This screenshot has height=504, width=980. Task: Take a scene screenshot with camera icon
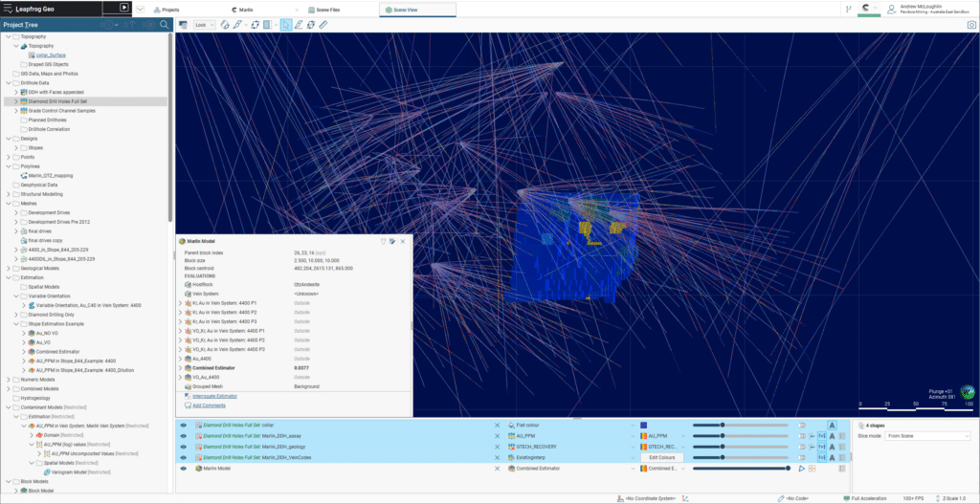tap(971, 24)
